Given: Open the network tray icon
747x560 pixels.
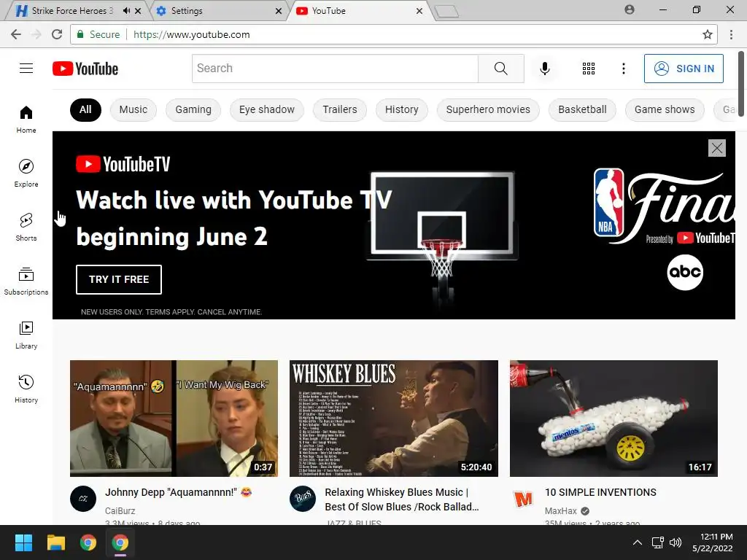Looking at the screenshot, I should 658,542.
